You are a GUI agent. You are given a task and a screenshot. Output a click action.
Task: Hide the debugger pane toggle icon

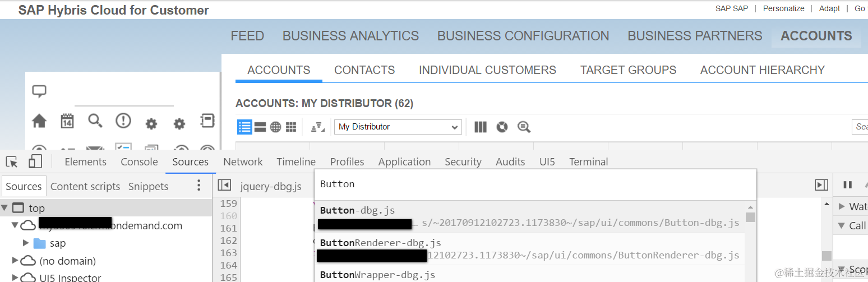pos(821,185)
